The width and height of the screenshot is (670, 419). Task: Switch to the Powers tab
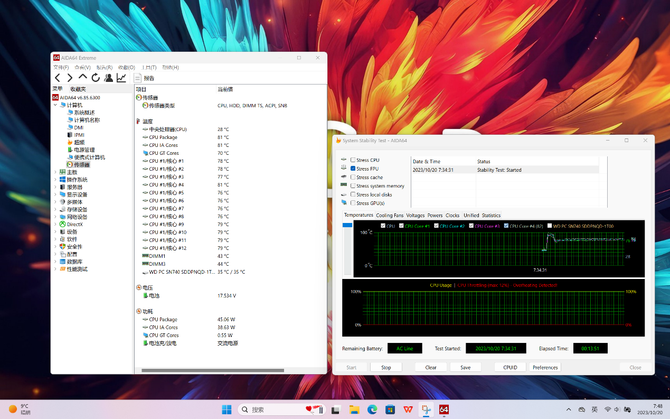[x=435, y=215]
